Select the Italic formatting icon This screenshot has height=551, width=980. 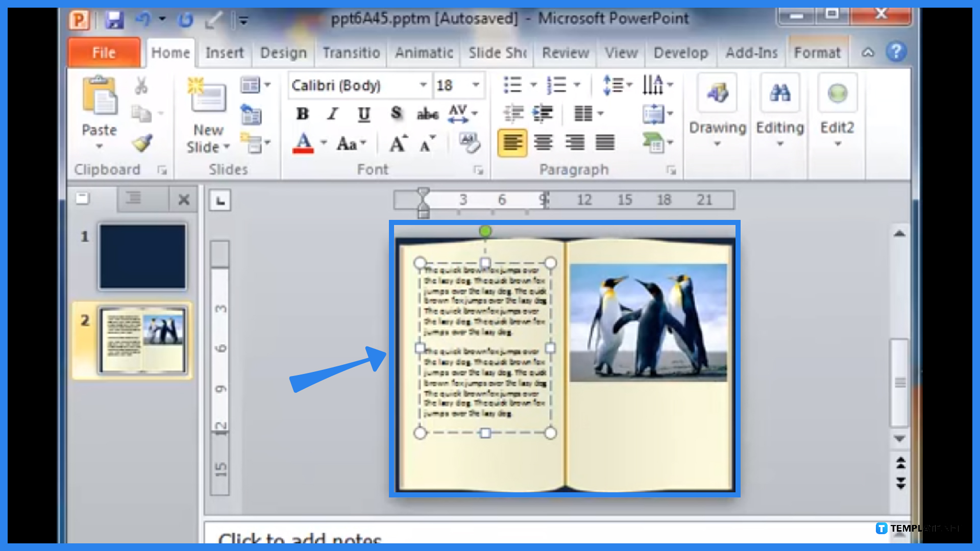tap(331, 114)
